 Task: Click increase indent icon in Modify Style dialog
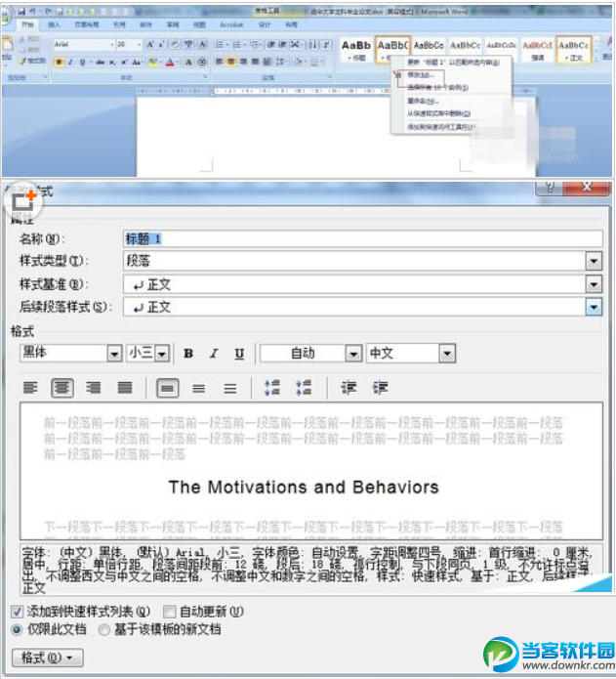(380, 387)
